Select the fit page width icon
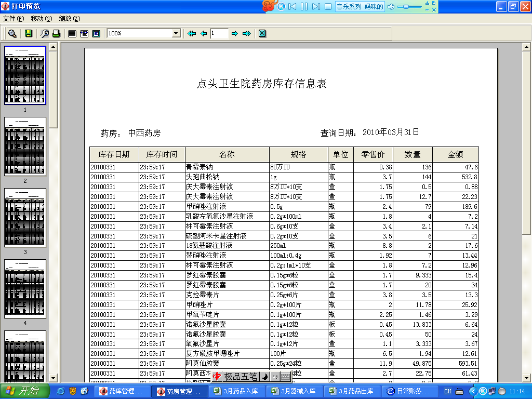Screen dimensions: 532x399 click(84, 34)
